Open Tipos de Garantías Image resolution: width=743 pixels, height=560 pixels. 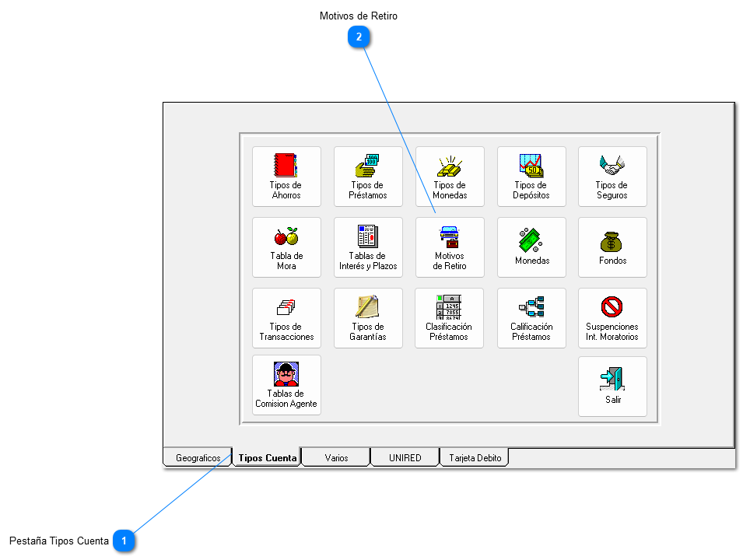coord(368,317)
